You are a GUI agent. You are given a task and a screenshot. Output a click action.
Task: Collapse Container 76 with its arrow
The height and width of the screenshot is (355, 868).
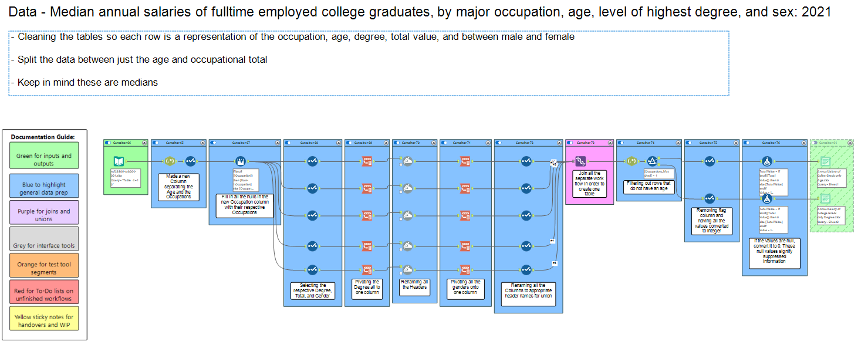(x=803, y=143)
